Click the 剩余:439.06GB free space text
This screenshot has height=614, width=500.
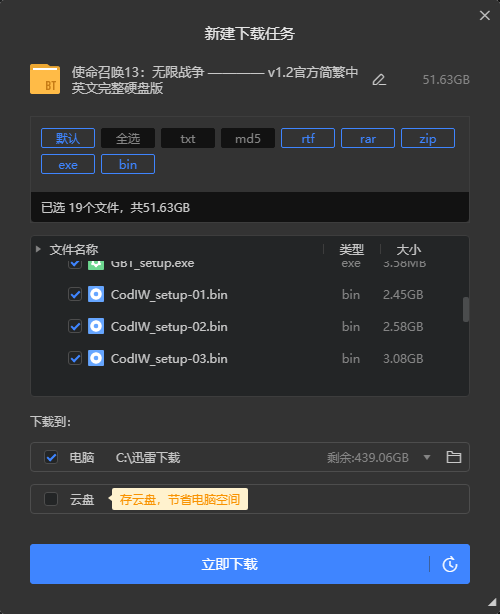click(368, 457)
